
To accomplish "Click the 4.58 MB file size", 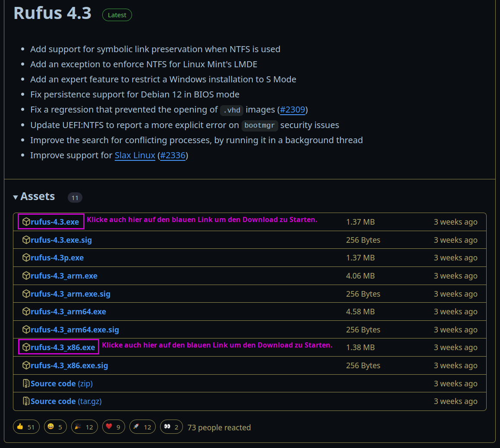I will 360,312.
